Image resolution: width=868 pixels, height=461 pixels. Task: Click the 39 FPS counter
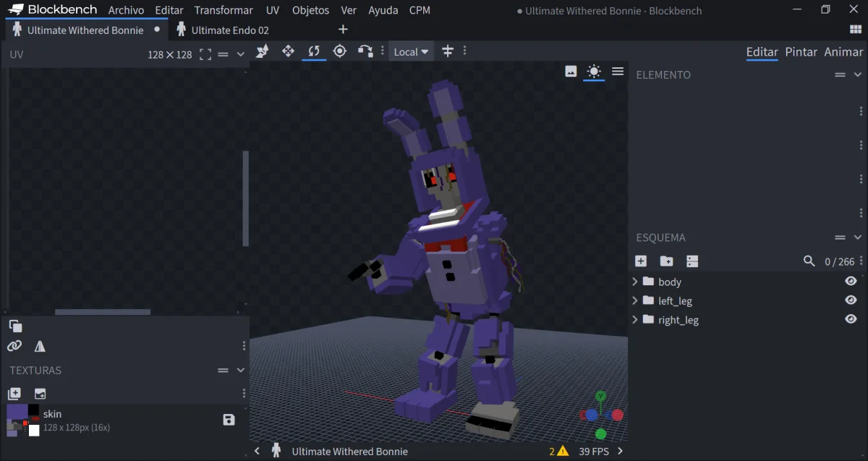click(x=593, y=452)
